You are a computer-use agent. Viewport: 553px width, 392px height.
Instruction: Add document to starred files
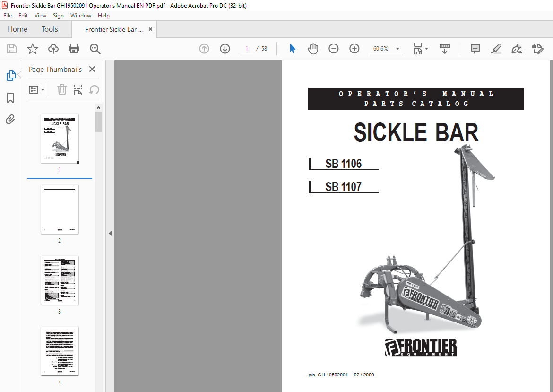click(33, 49)
